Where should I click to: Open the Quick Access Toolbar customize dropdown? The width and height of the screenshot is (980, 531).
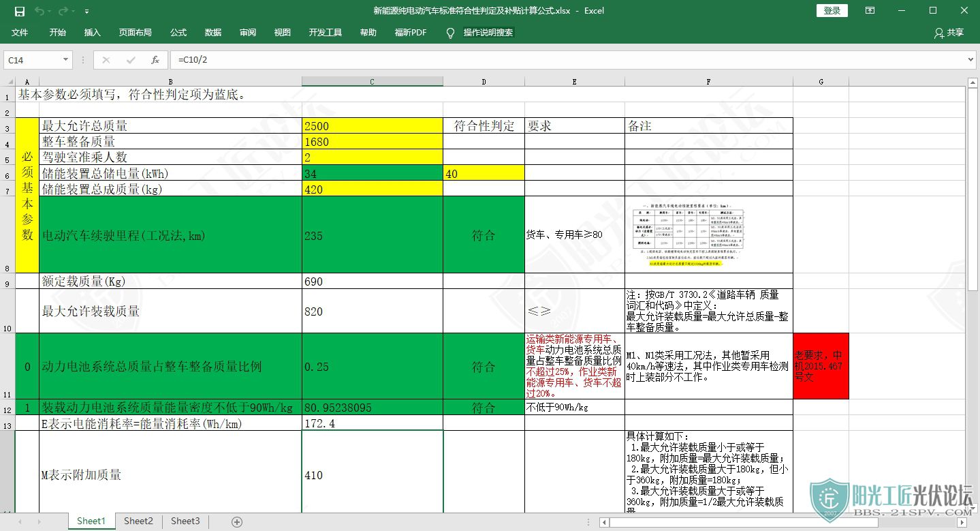[86, 12]
